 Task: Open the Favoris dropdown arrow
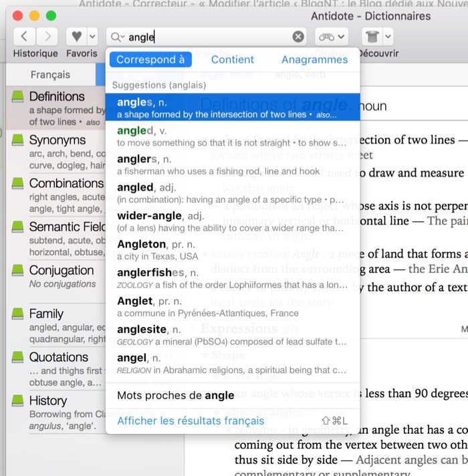(x=92, y=37)
